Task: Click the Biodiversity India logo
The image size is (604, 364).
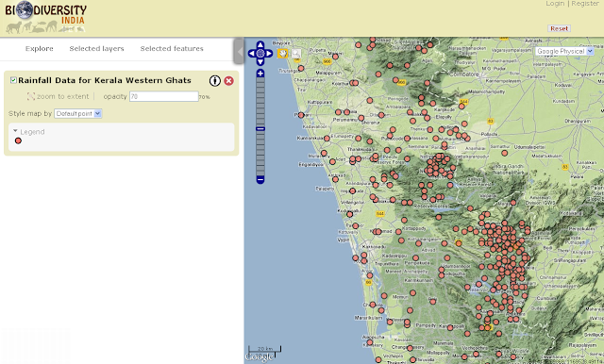Action: click(x=46, y=17)
